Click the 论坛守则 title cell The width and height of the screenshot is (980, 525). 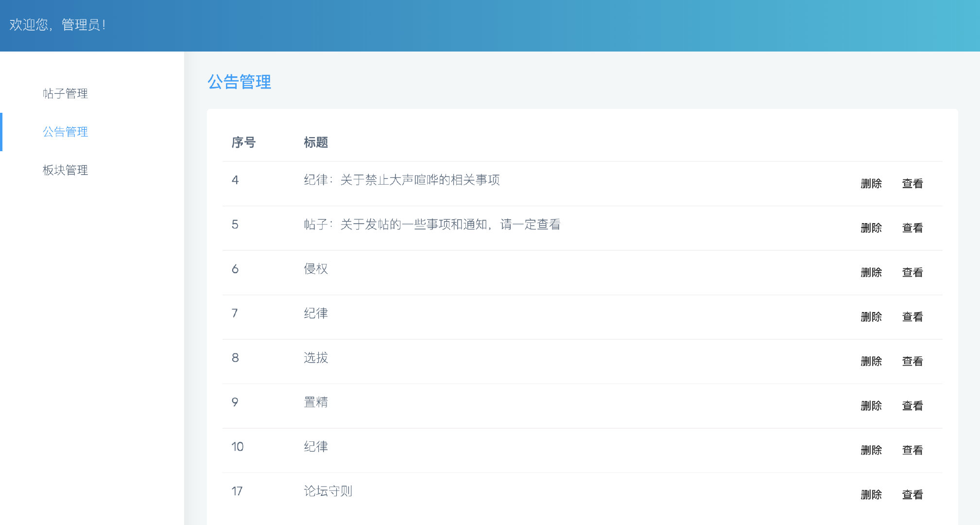pyautogui.click(x=328, y=491)
